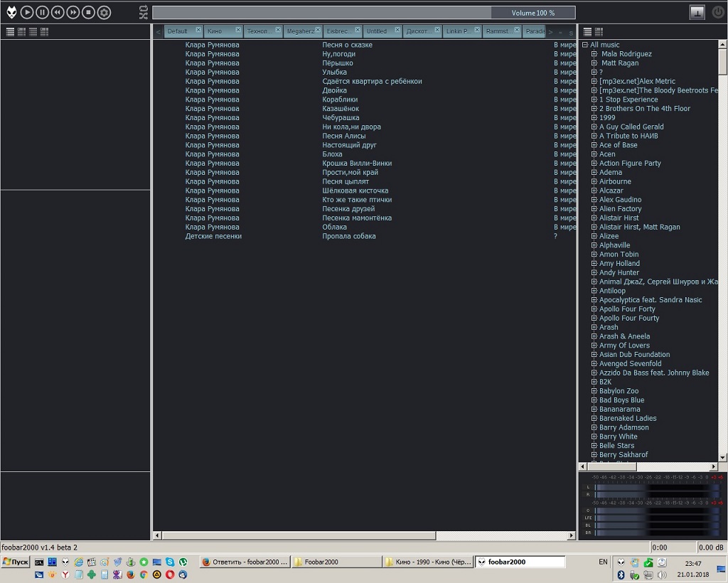Collapse the All music root node
Viewport: 728px width, 583px height.
coord(585,45)
